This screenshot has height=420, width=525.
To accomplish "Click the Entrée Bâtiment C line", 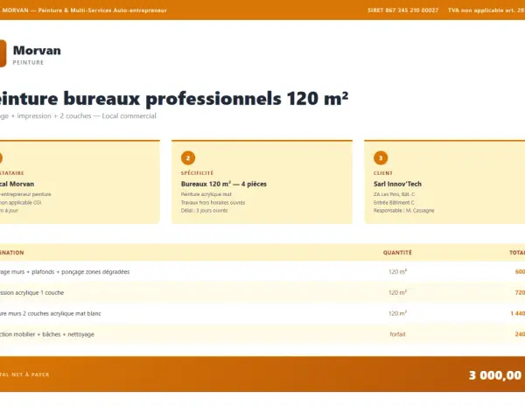I will point(394,203).
